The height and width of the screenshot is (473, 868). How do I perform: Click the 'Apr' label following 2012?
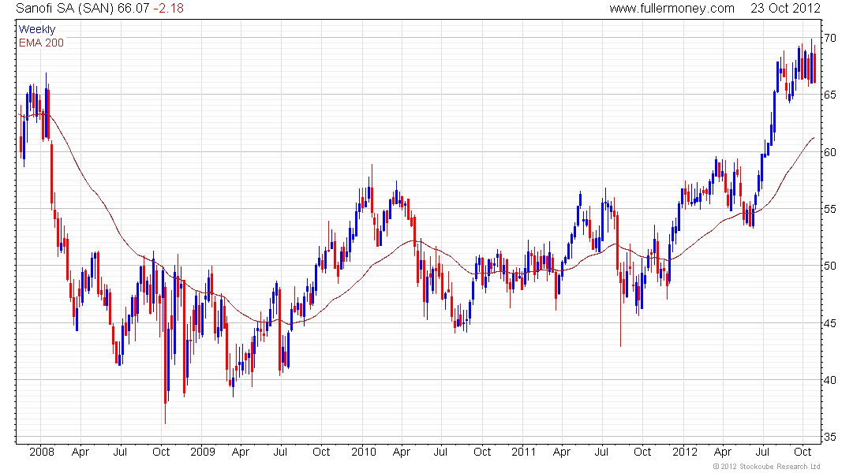[x=723, y=453]
